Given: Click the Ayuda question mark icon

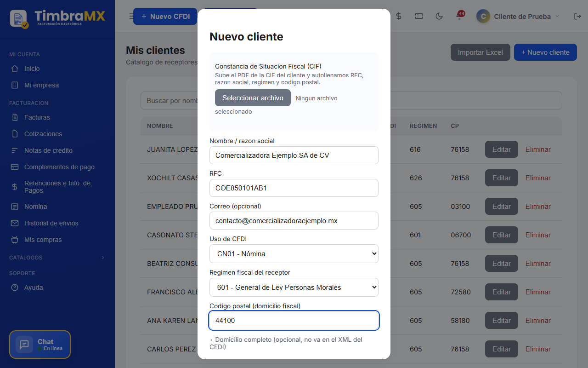Looking at the screenshot, I should (x=15, y=287).
